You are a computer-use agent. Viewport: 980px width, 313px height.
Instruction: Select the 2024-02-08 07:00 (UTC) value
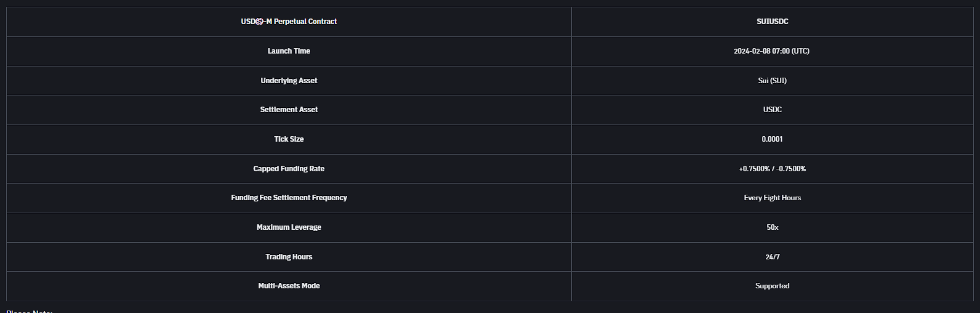[x=771, y=51]
